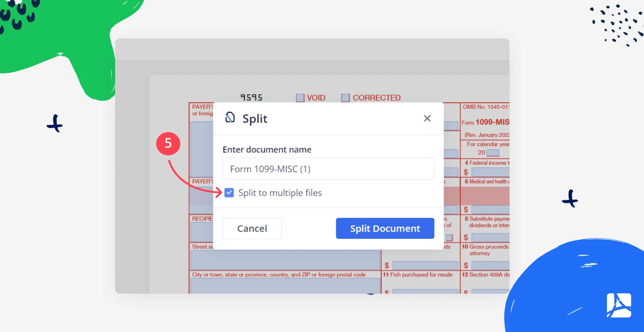Click the '6 Medical and health' label
The width and height of the screenshot is (644, 332).
pyautogui.click(x=487, y=181)
